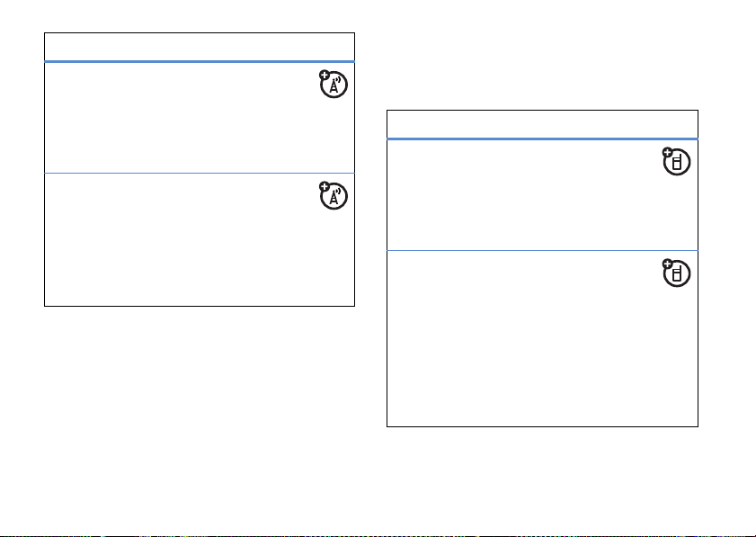Viewport: 756px width, 537px height.
Task: Click the upper network antenna icon in left table
Action: [335, 85]
